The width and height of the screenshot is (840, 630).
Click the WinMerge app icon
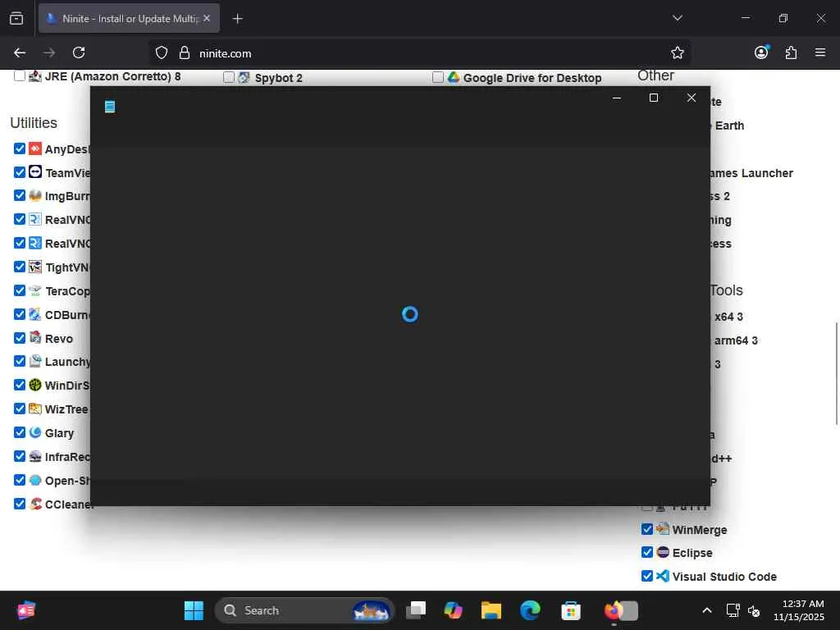pyautogui.click(x=663, y=529)
